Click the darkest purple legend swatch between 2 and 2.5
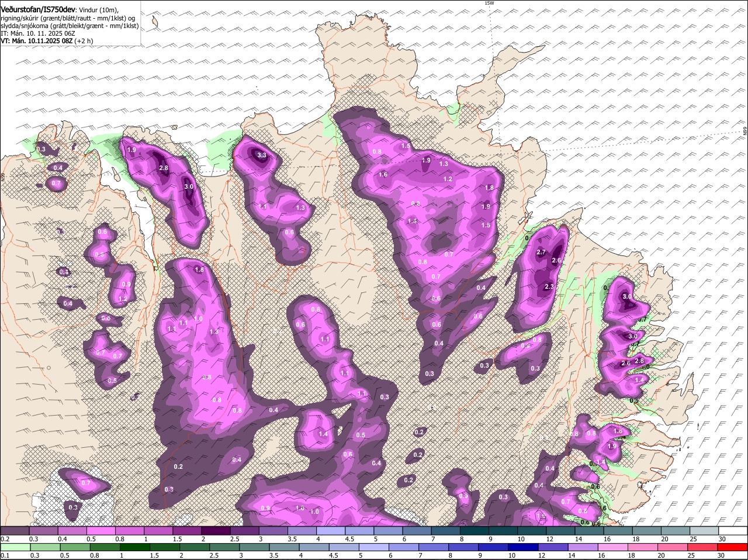This screenshot has height=560, width=748. (x=216, y=530)
